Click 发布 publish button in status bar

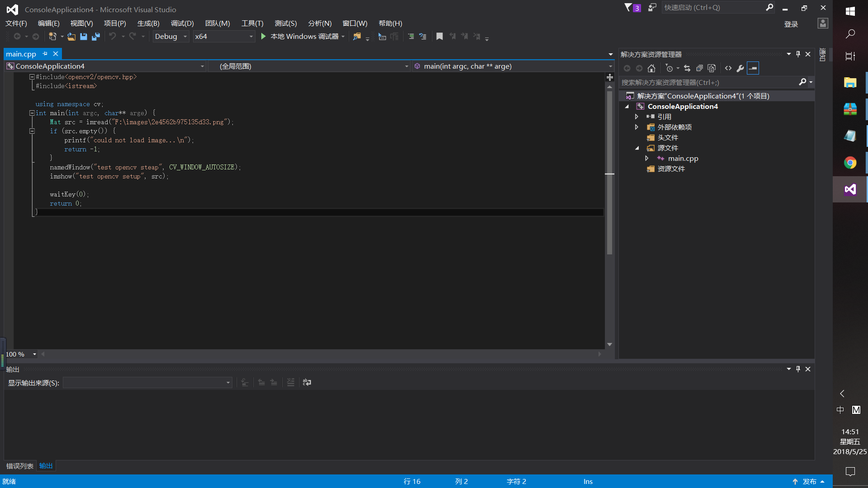[x=810, y=482]
